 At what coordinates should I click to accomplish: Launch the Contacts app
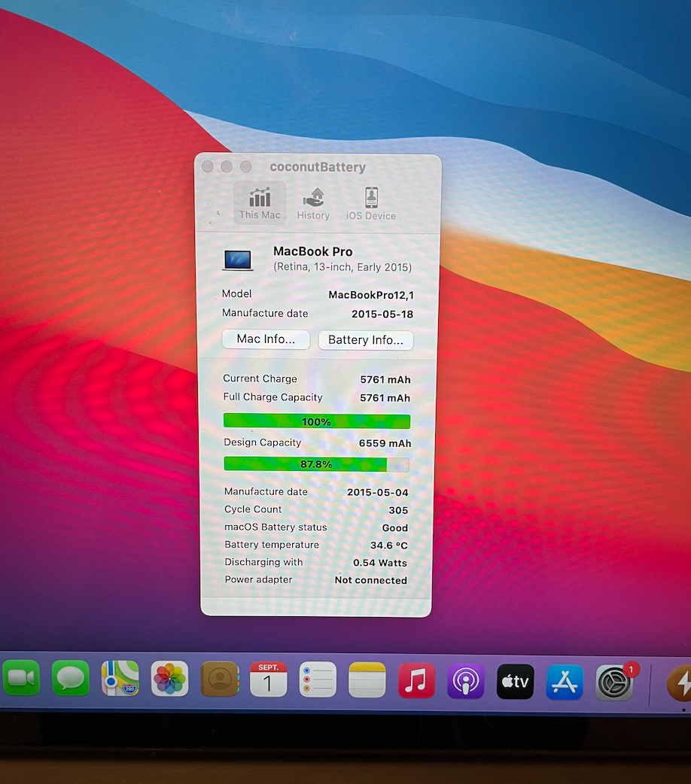220,679
